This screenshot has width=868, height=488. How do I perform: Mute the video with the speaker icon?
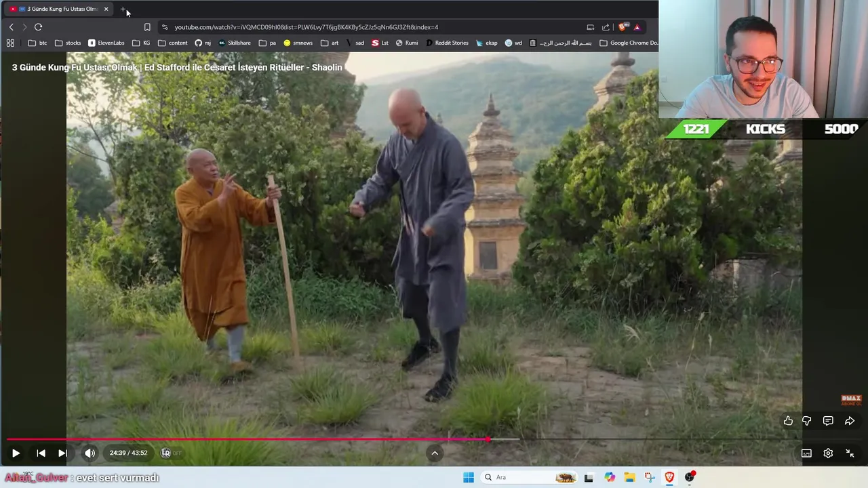[x=90, y=453]
